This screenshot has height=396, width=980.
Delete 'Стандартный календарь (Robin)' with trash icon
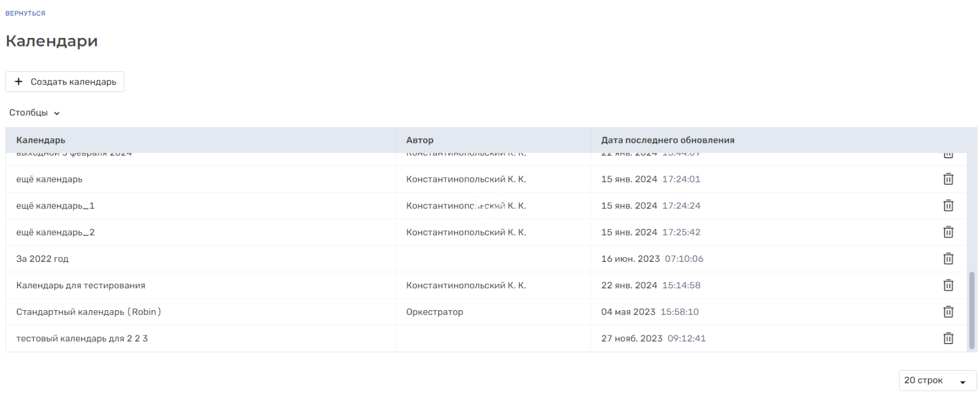pos(948,311)
